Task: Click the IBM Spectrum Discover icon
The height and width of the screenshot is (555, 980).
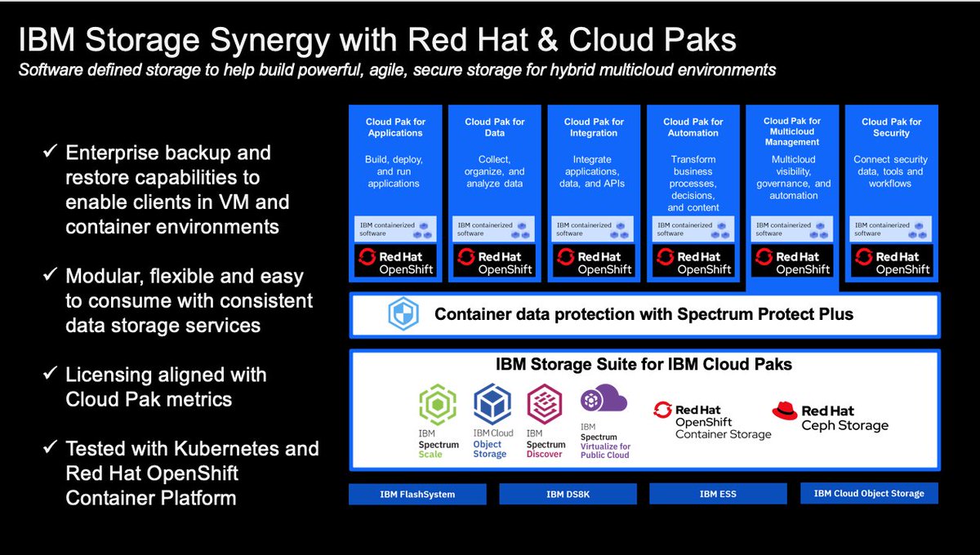Action: 545,405
